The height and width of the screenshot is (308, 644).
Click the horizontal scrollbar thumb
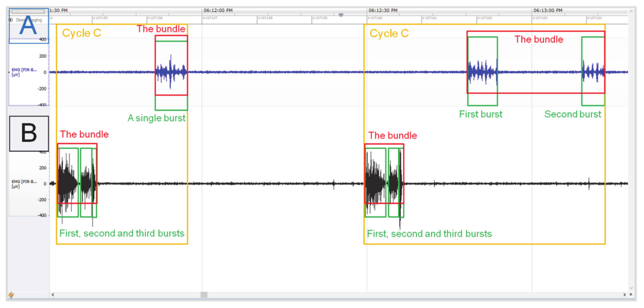point(204,295)
